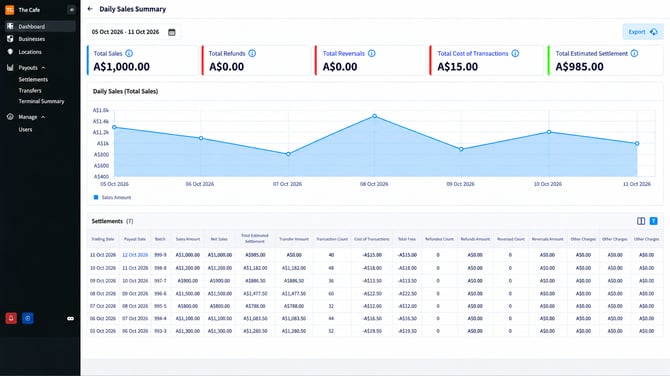Click the Daily Sales (Total Sales) chart title

[125, 91]
